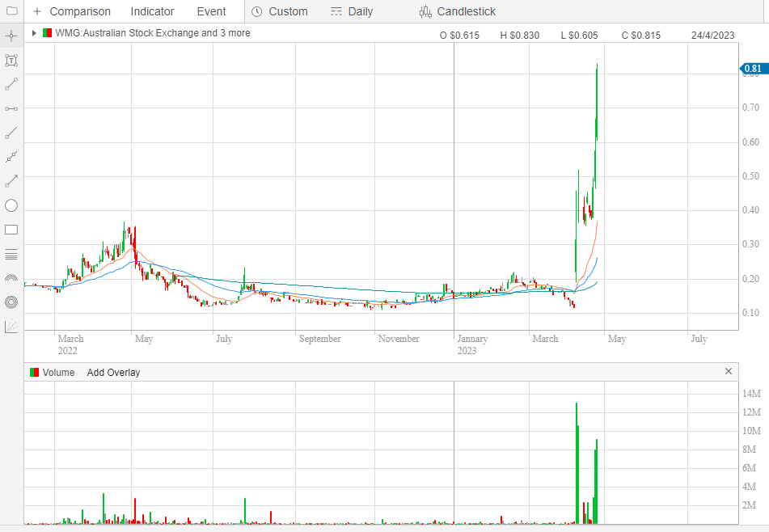Open the Daily interval dropdown
This screenshot has width=769, height=532.
(352, 11)
